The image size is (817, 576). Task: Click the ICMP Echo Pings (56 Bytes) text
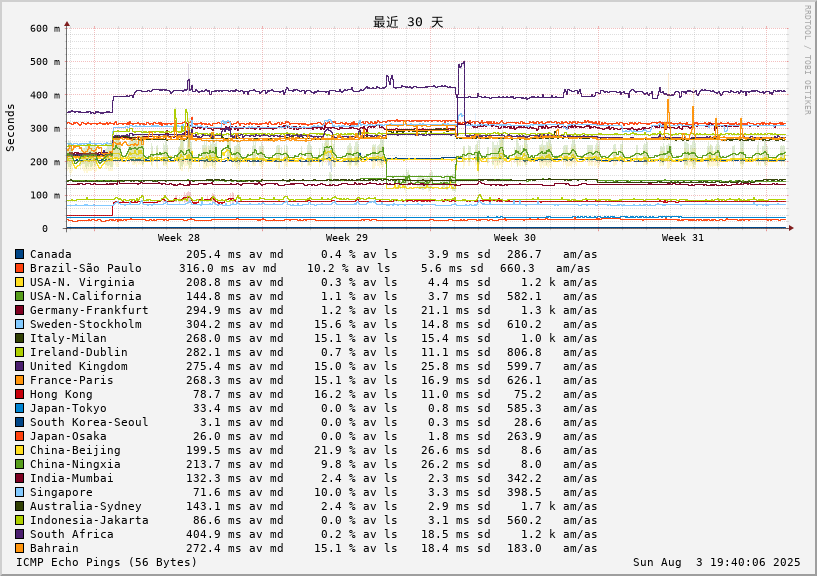tap(107, 562)
